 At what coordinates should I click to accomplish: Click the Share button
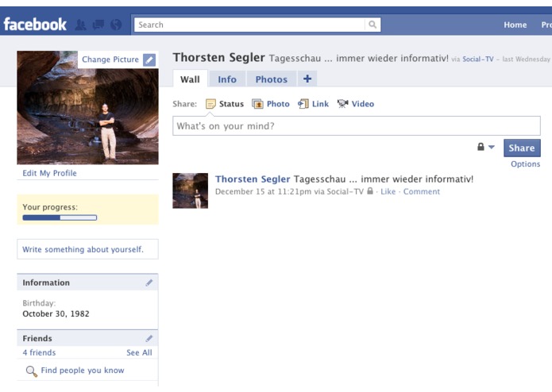(x=522, y=148)
